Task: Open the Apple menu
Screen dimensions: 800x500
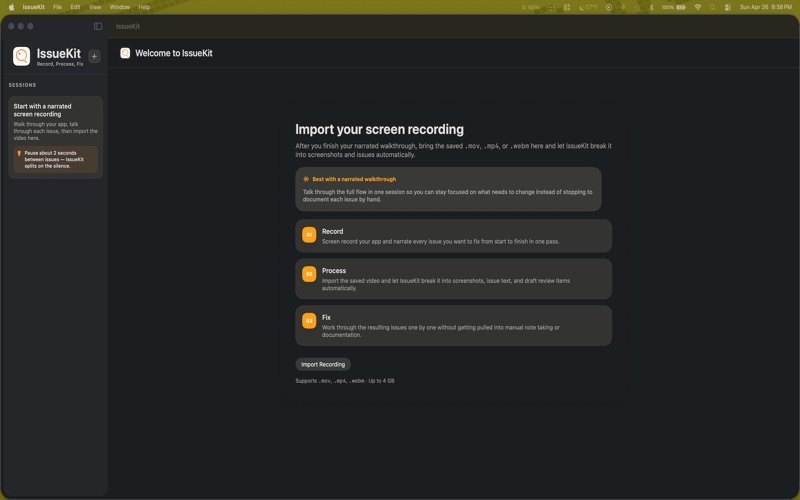Action: [x=12, y=7]
